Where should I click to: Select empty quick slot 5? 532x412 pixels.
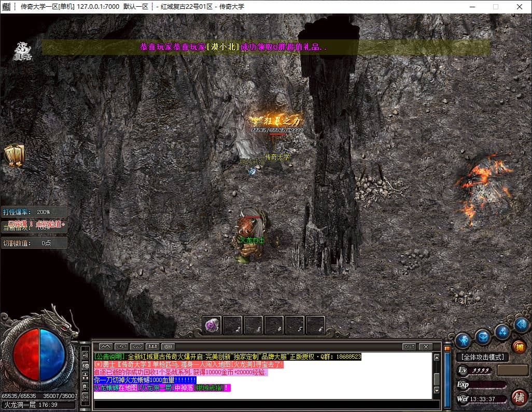point(295,325)
